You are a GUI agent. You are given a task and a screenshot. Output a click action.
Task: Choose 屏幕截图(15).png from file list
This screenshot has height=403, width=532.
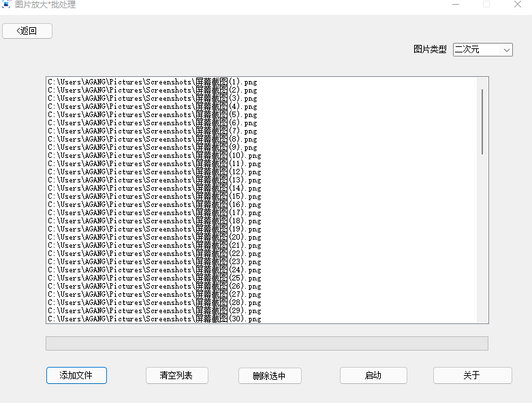click(155, 196)
